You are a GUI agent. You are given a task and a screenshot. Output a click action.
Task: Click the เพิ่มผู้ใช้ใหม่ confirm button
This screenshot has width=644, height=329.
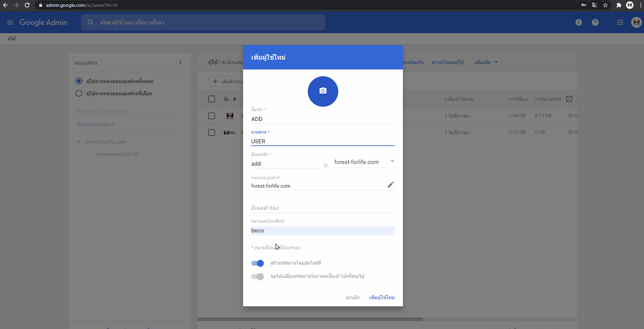pos(382,297)
